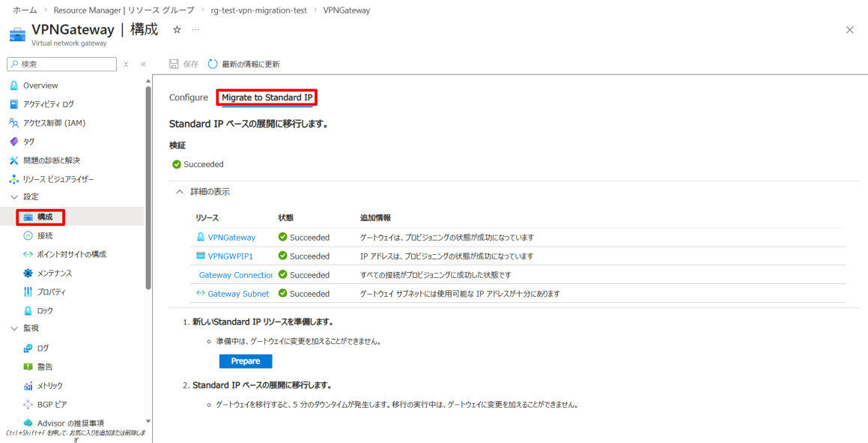Collapse the 監視 section in sidebar
868x443 pixels.
click(14, 328)
